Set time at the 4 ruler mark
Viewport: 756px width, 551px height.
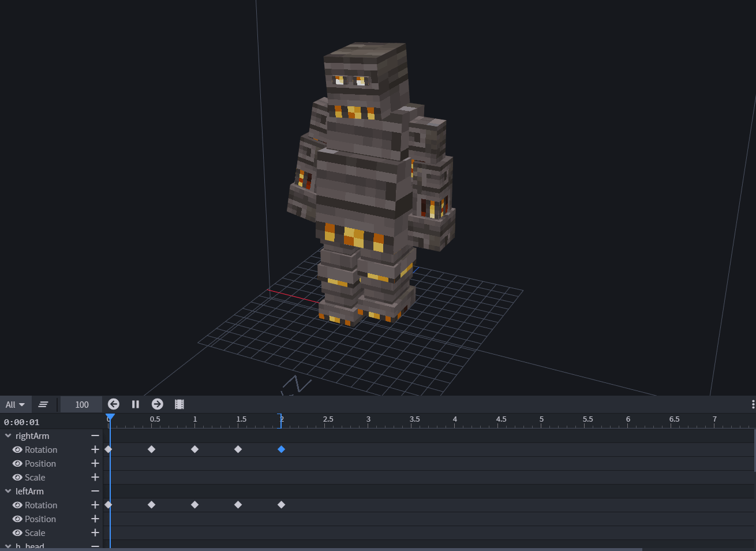pos(455,420)
